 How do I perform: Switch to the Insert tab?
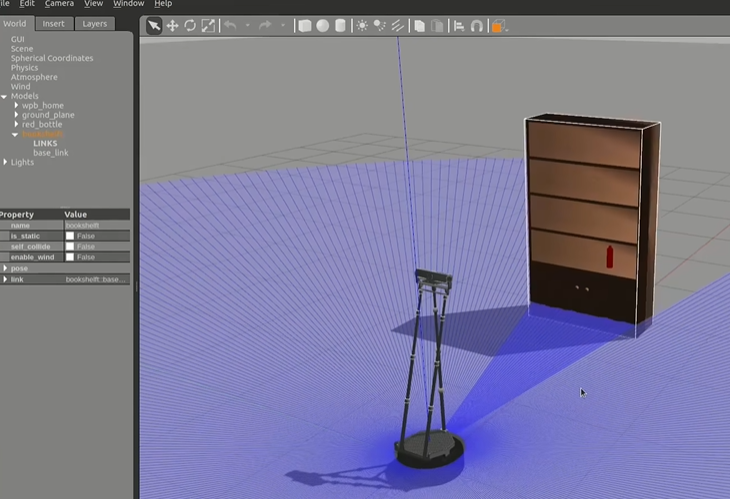coord(54,24)
